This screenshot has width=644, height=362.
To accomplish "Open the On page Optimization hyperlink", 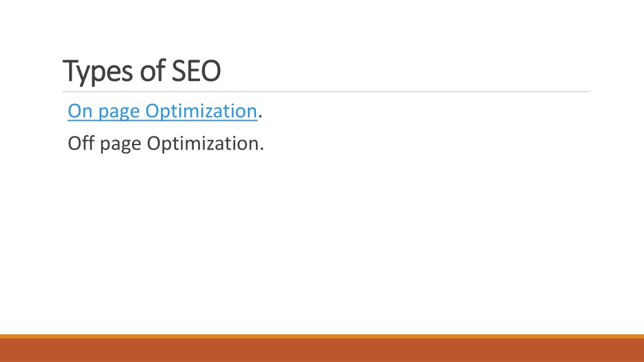I will pyautogui.click(x=163, y=111).
